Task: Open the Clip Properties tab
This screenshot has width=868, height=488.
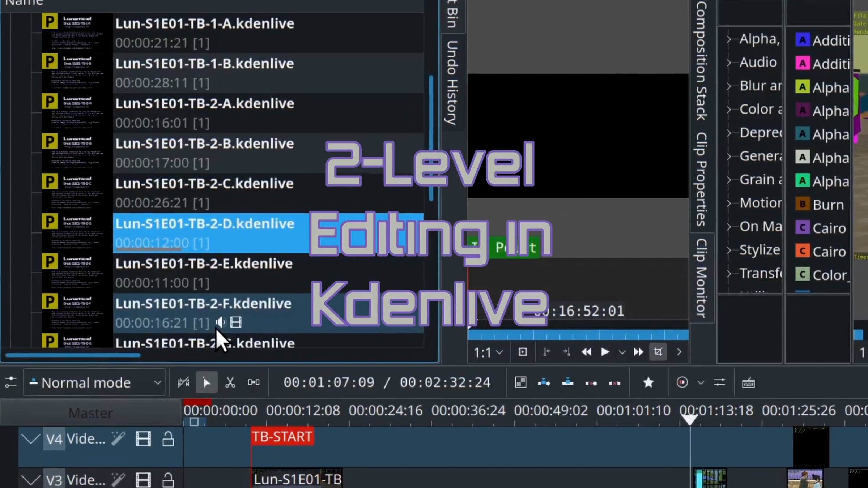Action: pos(701,179)
